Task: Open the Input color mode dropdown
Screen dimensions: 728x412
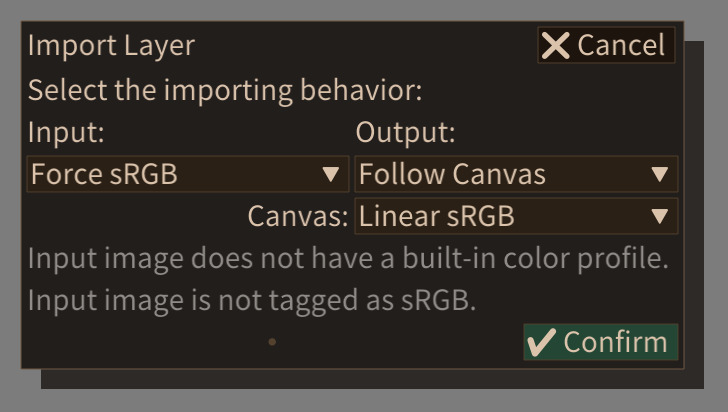Action: 188,174
